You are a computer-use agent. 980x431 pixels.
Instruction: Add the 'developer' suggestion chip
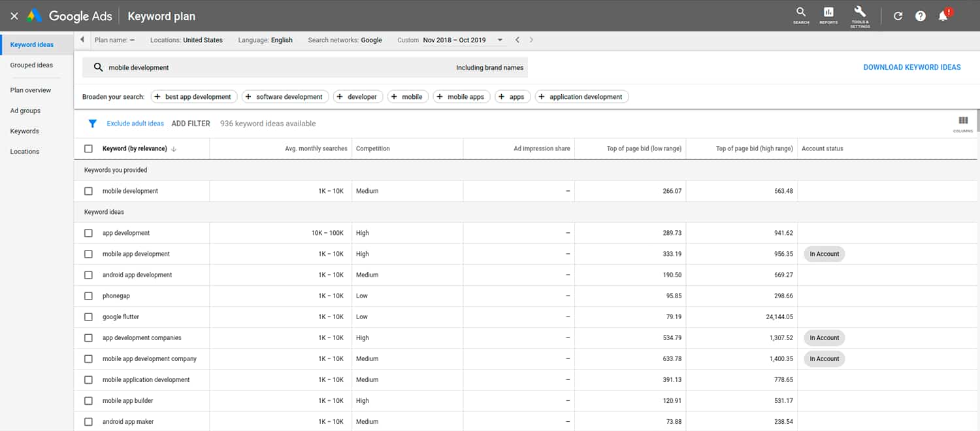(357, 97)
